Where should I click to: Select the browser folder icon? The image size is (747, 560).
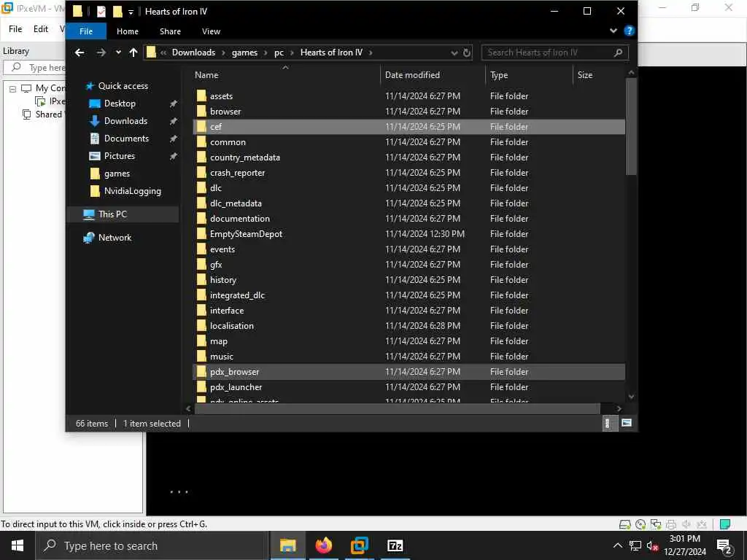201,112
